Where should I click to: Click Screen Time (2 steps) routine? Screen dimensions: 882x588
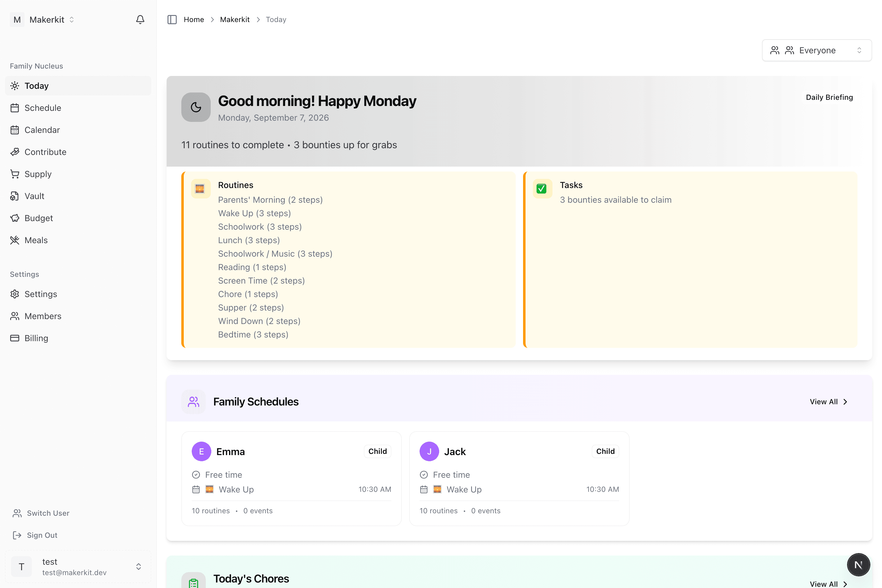click(x=261, y=281)
